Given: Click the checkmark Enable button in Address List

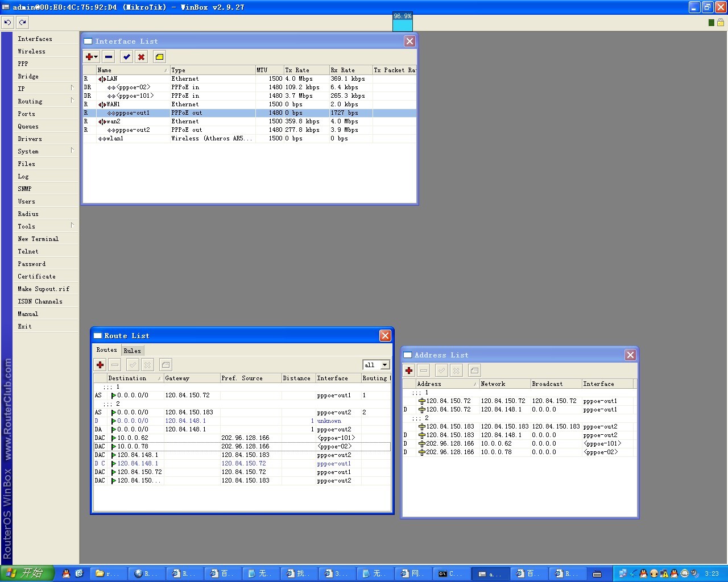Looking at the screenshot, I should point(441,371).
